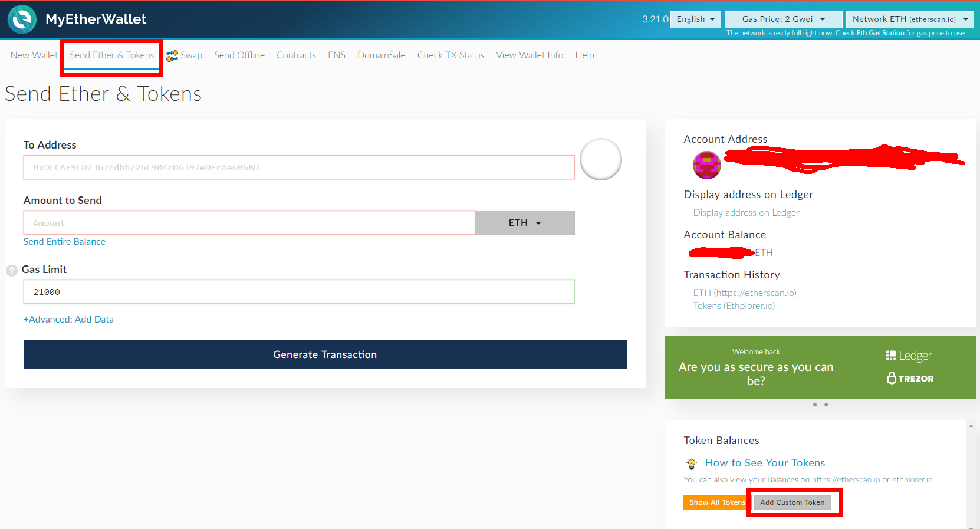Image resolution: width=980 pixels, height=529 pixels.
Task: Open the How to See Your Tokens link
Action: pyautogui.click(x=765, y=463)
